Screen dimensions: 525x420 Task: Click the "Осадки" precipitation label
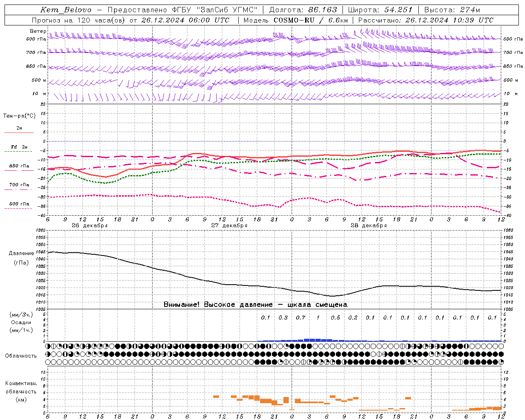tap(21, 322)
